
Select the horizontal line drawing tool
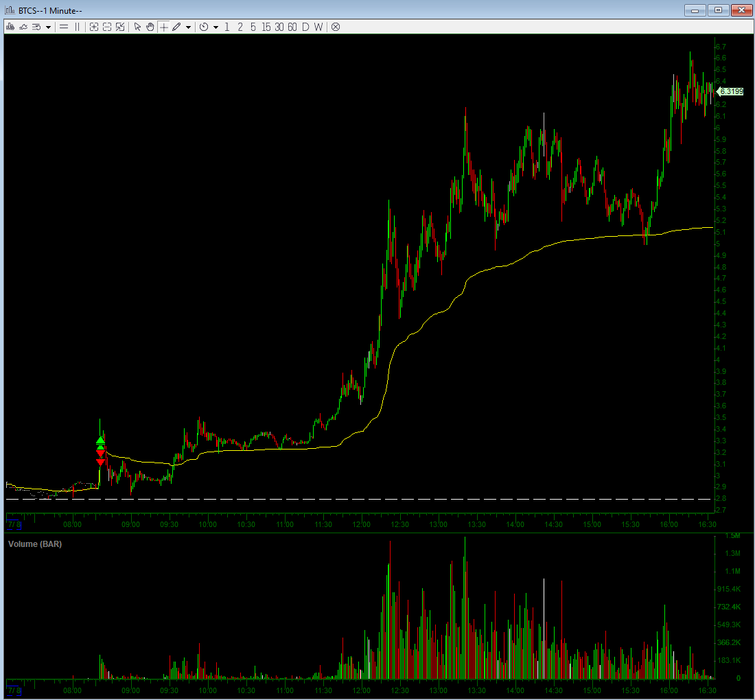tap(64, 27)
